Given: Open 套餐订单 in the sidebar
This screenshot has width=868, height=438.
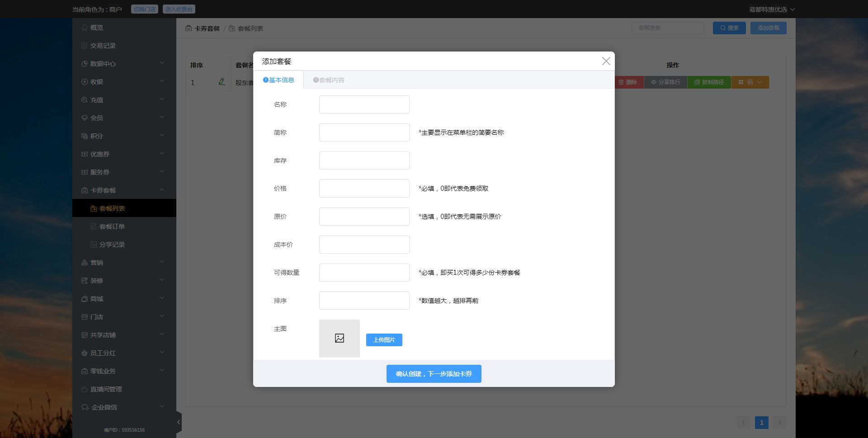Looking at the screenshot, I should tap(124, 226).
